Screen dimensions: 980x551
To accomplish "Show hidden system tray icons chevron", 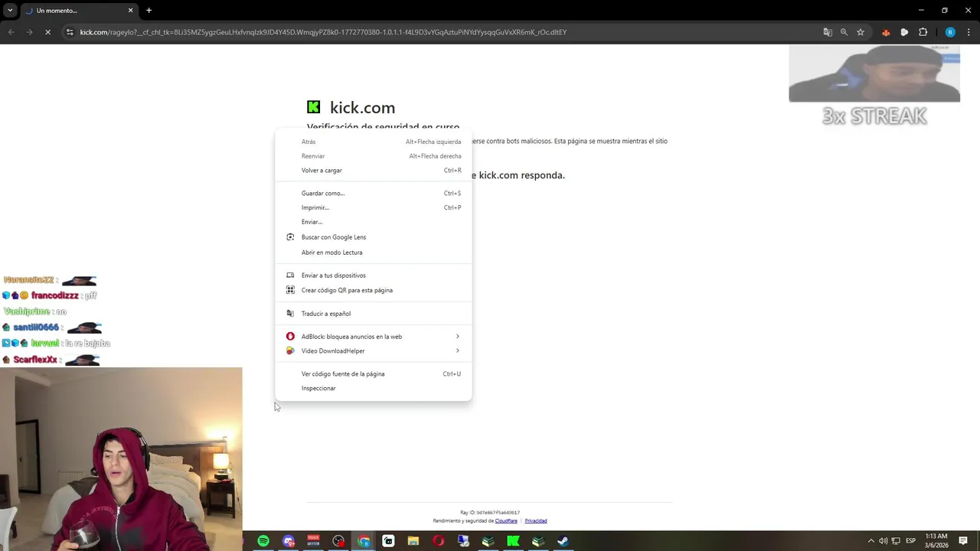I will click(x=871, y=541).
